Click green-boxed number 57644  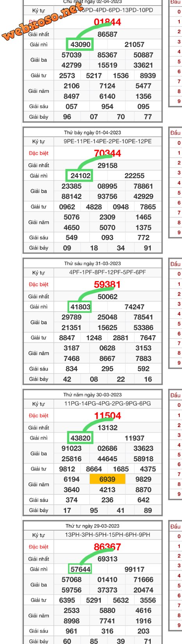(80, 569)
